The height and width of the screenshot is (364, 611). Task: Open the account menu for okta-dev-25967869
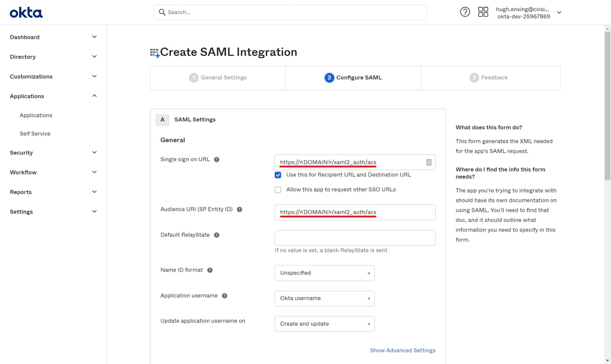(528, 13)
